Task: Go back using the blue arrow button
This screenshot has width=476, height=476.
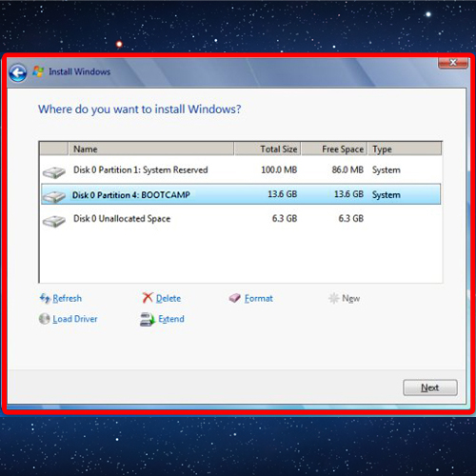Action: [18, 73]
